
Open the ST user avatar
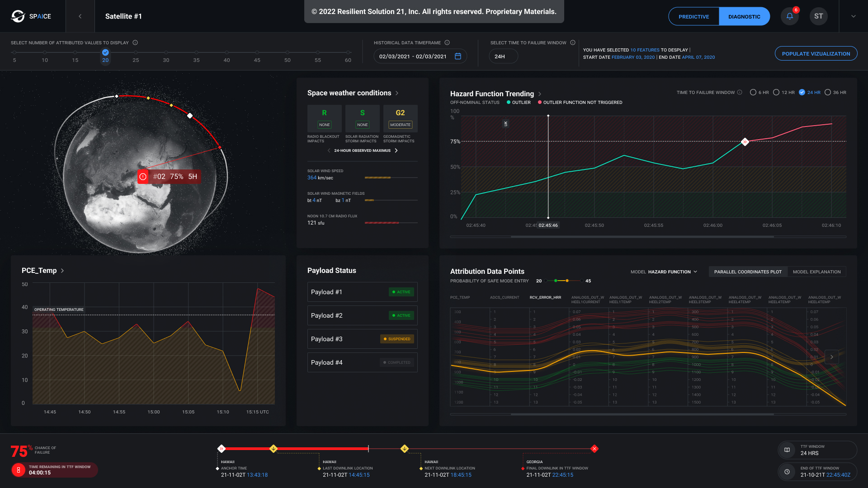tap(819, 16)
